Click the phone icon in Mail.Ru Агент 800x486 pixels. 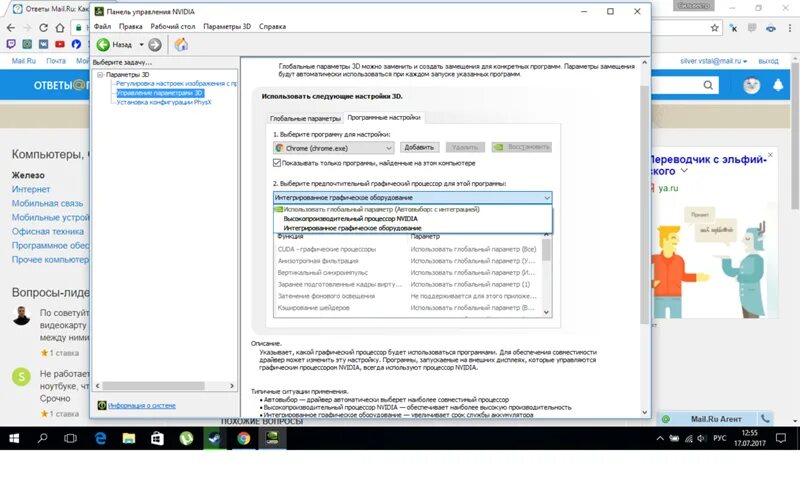765,419
